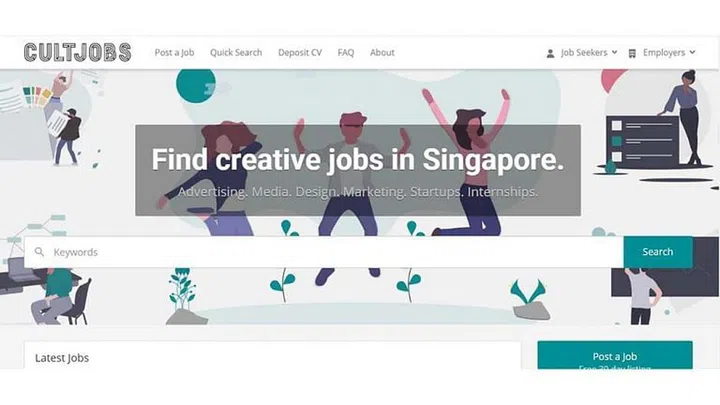Click the magnifier icon in search bar

39,252
